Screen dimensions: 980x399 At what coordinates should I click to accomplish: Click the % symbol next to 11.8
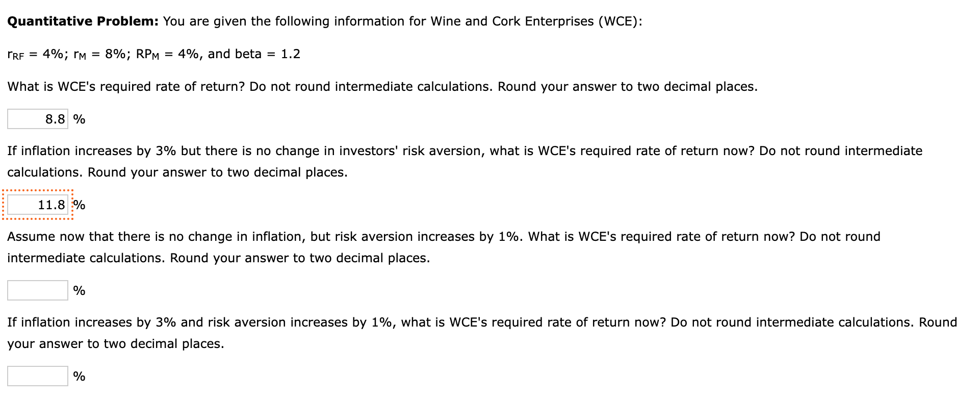pyautogui.click(x=80, y=205)
